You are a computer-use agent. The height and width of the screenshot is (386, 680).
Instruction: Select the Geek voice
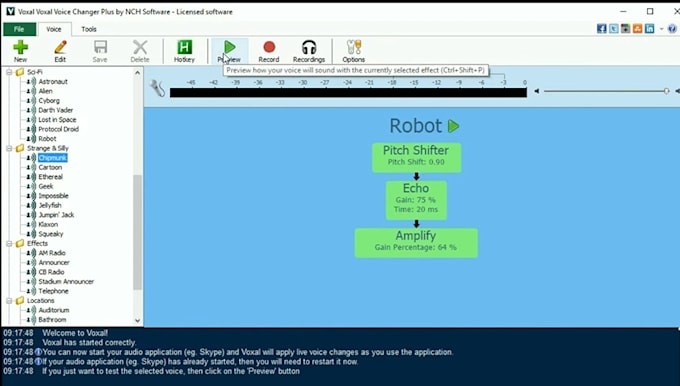pos(46,186)
